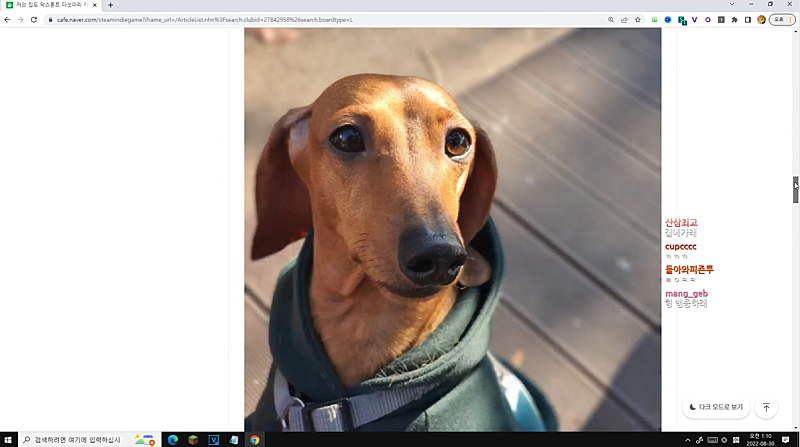This screenshot has width=800, height=447.
Task: Open the Chrome profile avatar
Action: [761, 20]
